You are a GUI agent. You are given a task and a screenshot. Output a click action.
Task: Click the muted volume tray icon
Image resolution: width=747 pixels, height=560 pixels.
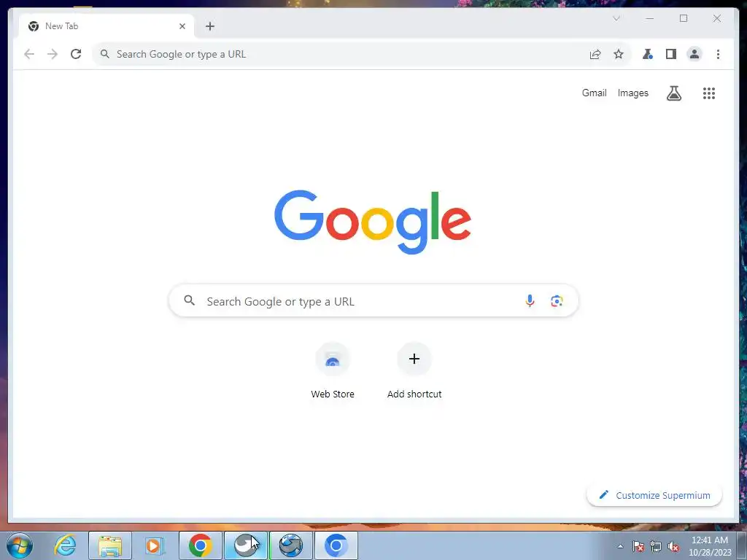click(x=673, y=546)
